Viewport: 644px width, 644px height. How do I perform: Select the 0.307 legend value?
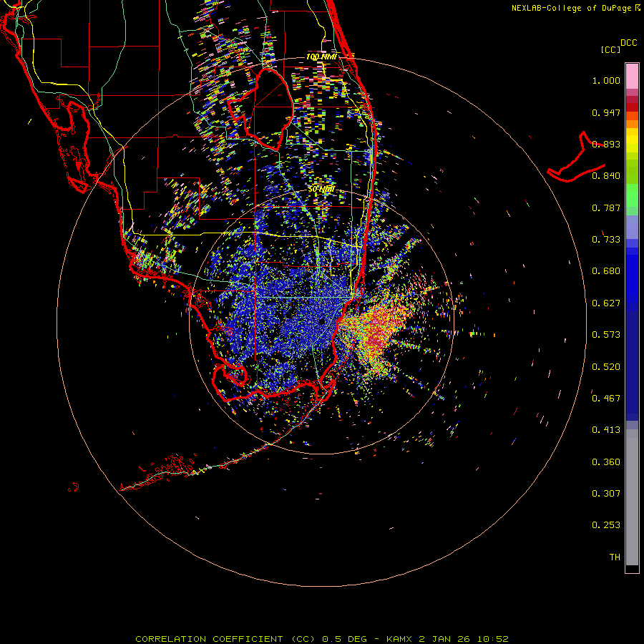pyautogui.click(x=606, y=494)
